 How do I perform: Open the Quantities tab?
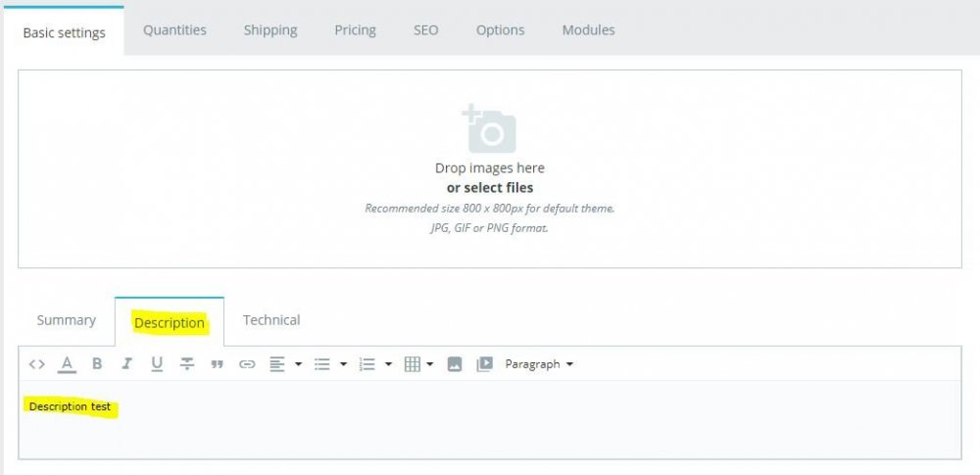coord(174,30)
